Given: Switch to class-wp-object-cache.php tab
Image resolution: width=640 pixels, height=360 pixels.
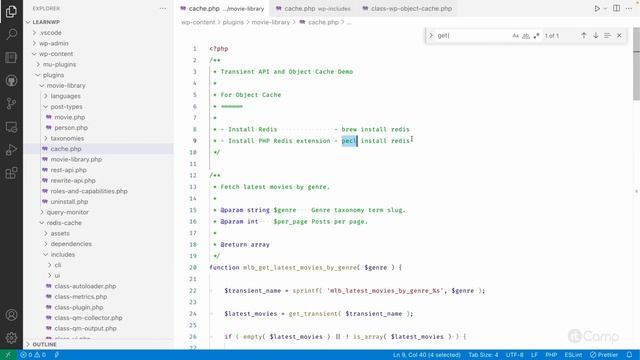Looking at the screenshot, I should click(x=407, y=8).
